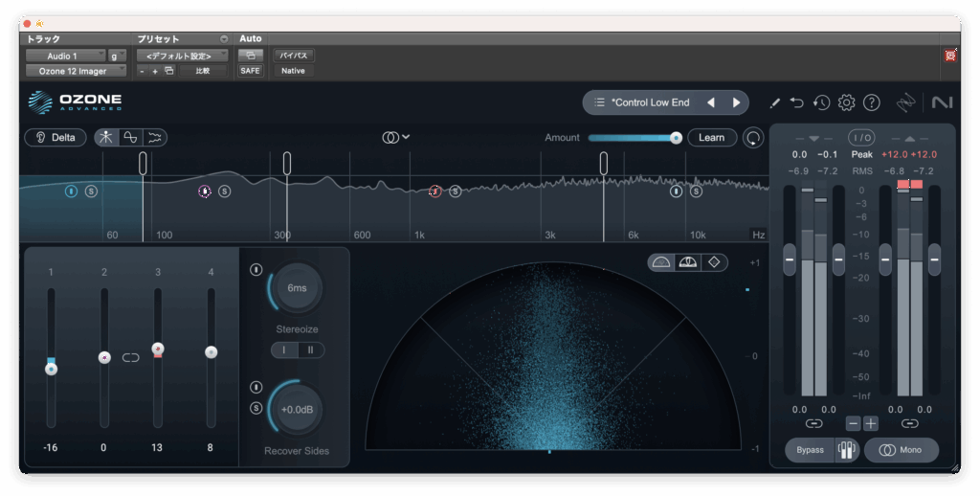This screenshot has width=980, height=496.
Task: Click the pencil edit icon
Action: [774, 102]
